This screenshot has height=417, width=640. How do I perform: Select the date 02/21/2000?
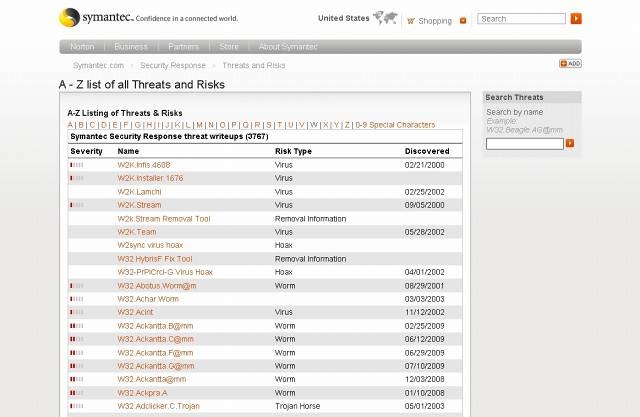(424, 165)
